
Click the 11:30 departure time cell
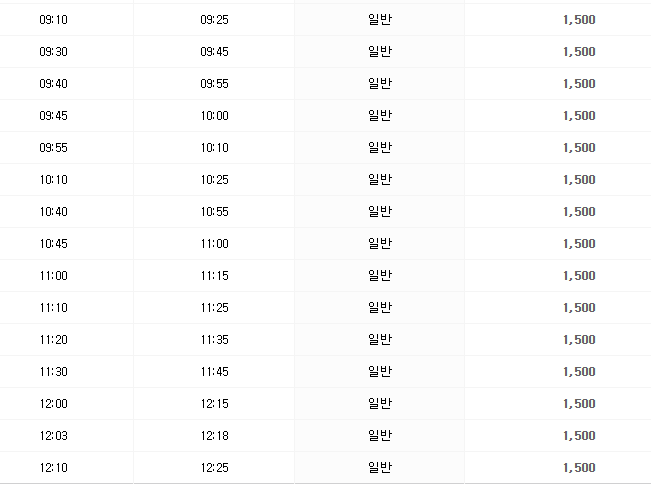pos(53,372)
